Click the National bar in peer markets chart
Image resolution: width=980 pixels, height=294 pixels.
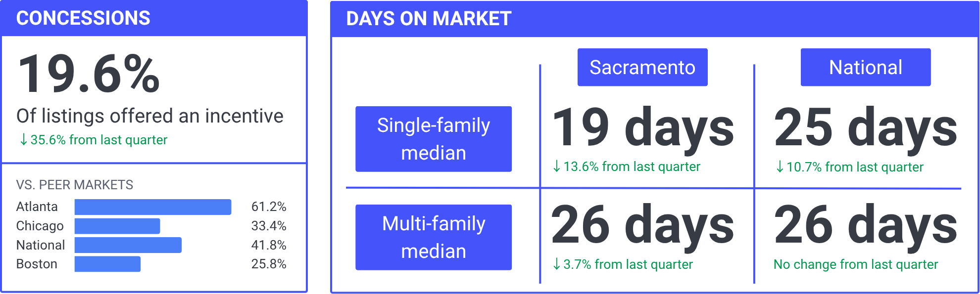pos(128,245)
